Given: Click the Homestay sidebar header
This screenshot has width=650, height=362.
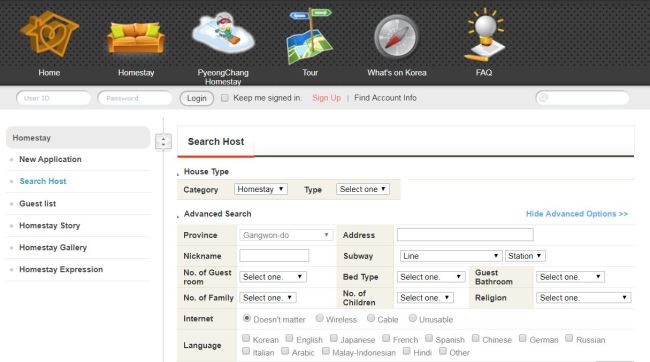Looking at the screenshot, I should tap(78, 138).
